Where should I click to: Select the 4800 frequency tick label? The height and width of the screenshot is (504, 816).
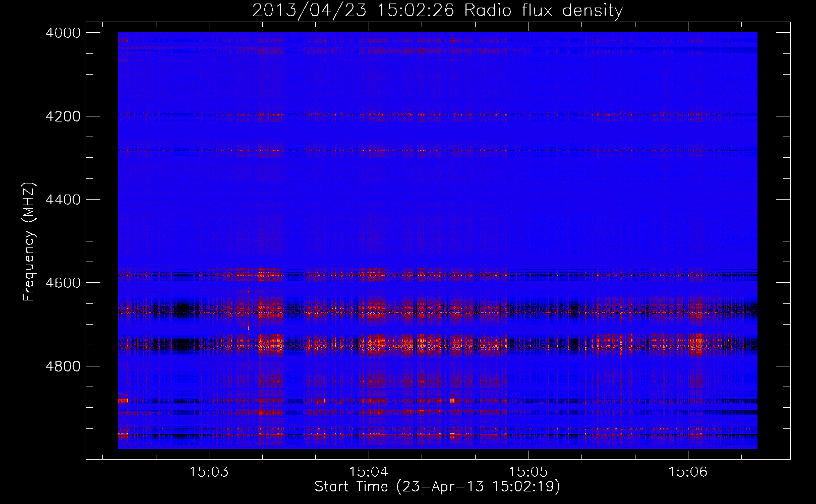(63, 366)
